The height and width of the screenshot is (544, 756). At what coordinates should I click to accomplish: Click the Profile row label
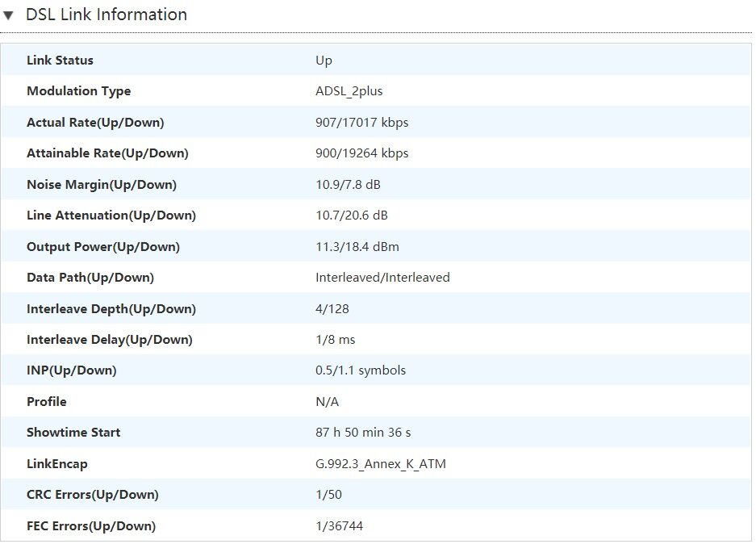click(x=47, y=402)
